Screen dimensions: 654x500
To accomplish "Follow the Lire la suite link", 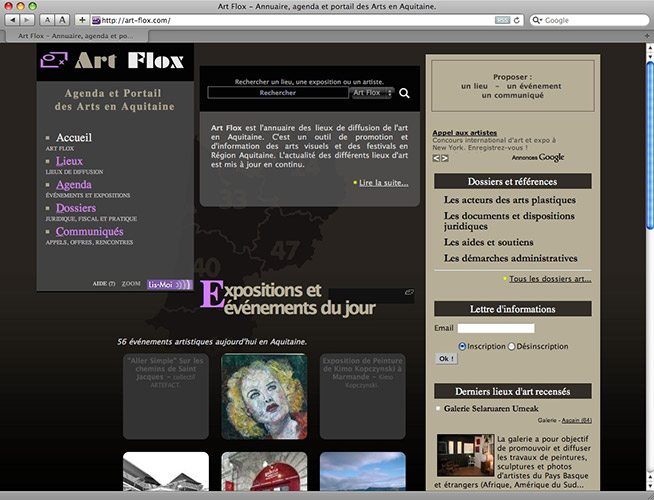I will point(384,183).
